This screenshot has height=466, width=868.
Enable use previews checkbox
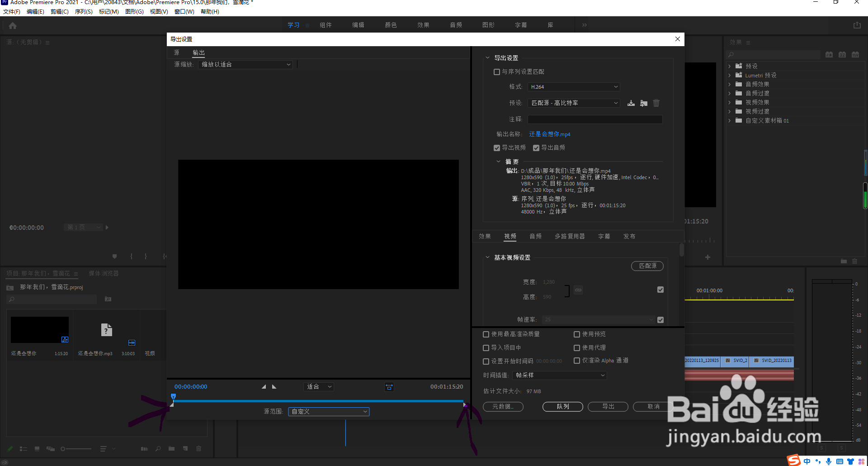577,334
